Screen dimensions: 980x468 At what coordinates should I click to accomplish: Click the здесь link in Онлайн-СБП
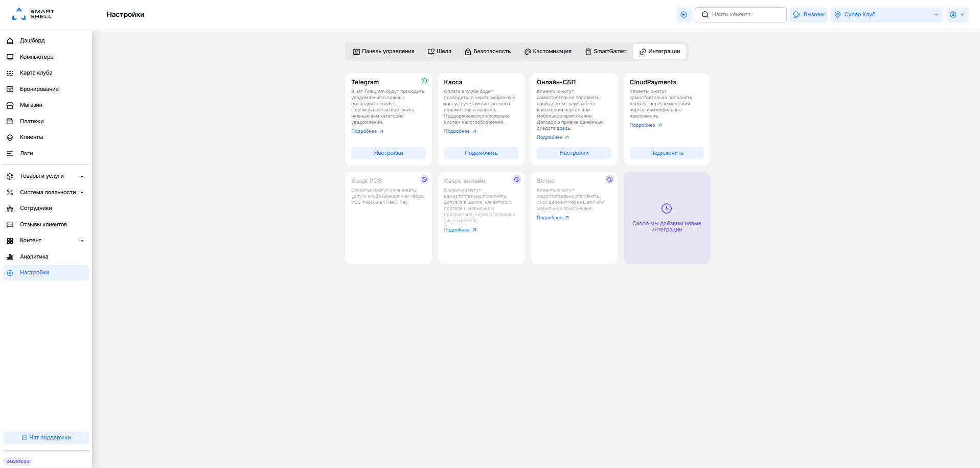(563, 129)
